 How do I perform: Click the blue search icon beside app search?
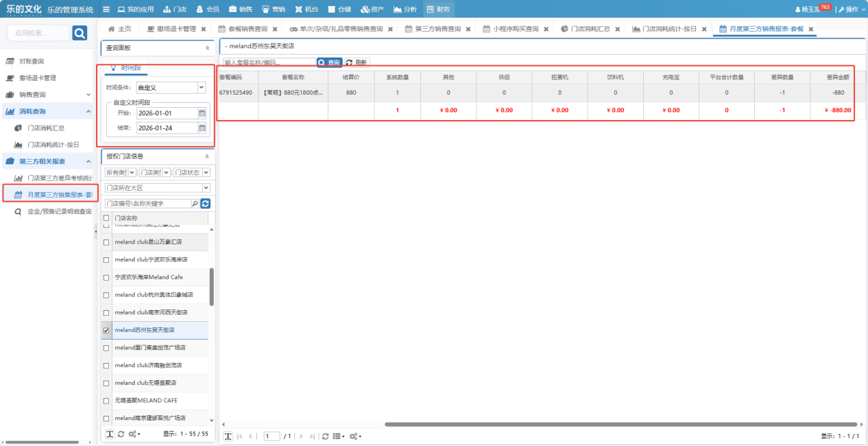click(80, 33)
